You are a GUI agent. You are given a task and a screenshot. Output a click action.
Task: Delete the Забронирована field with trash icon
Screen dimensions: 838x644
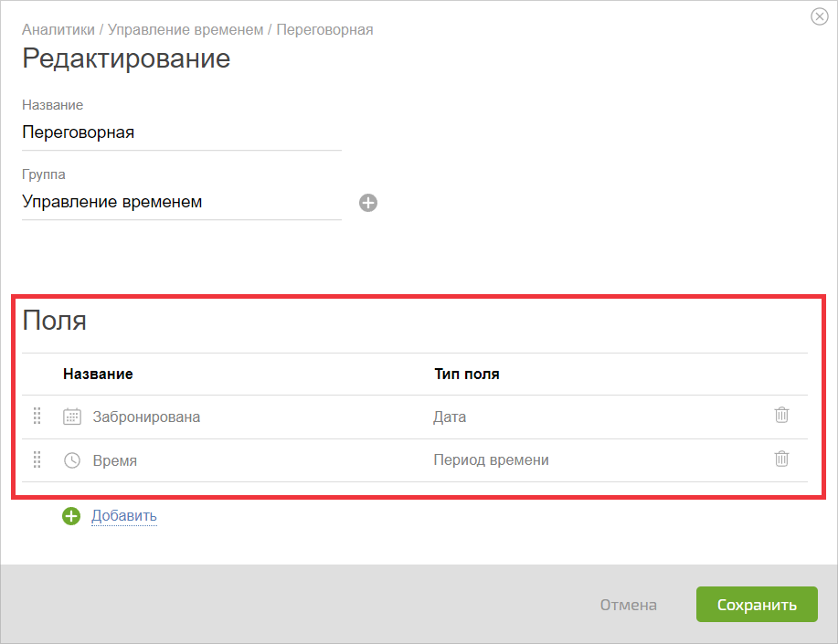pos(781,415)
